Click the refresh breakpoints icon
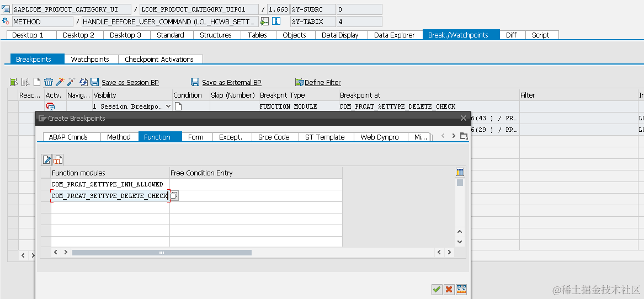 (x=83, y=82)
